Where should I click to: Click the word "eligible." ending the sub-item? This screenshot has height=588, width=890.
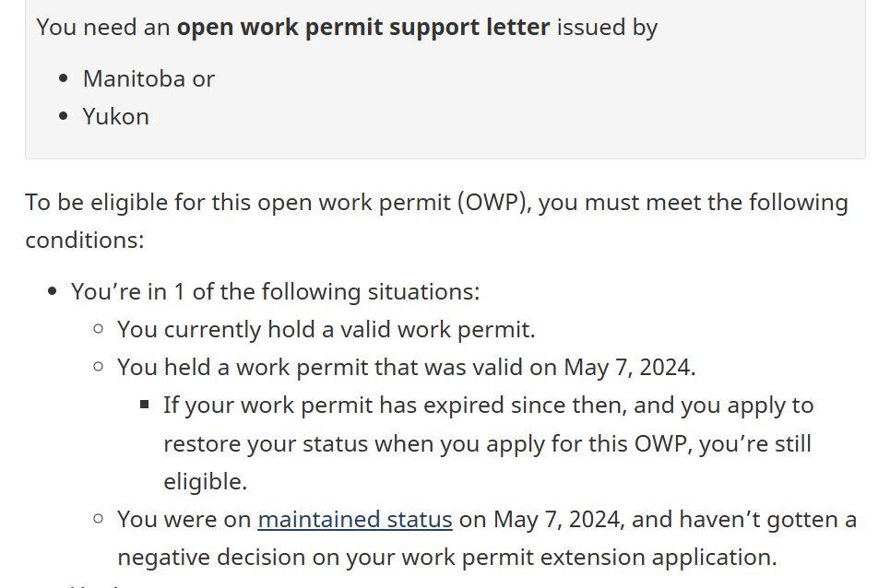205,482
